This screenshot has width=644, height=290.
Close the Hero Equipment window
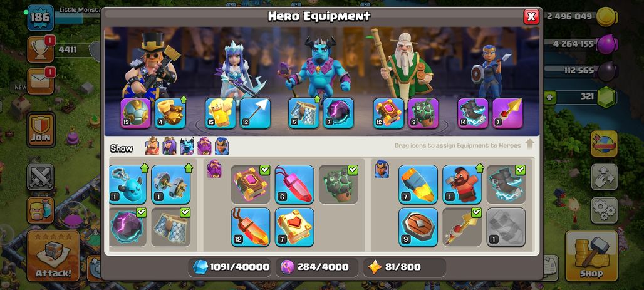click(x=531, y=16)
